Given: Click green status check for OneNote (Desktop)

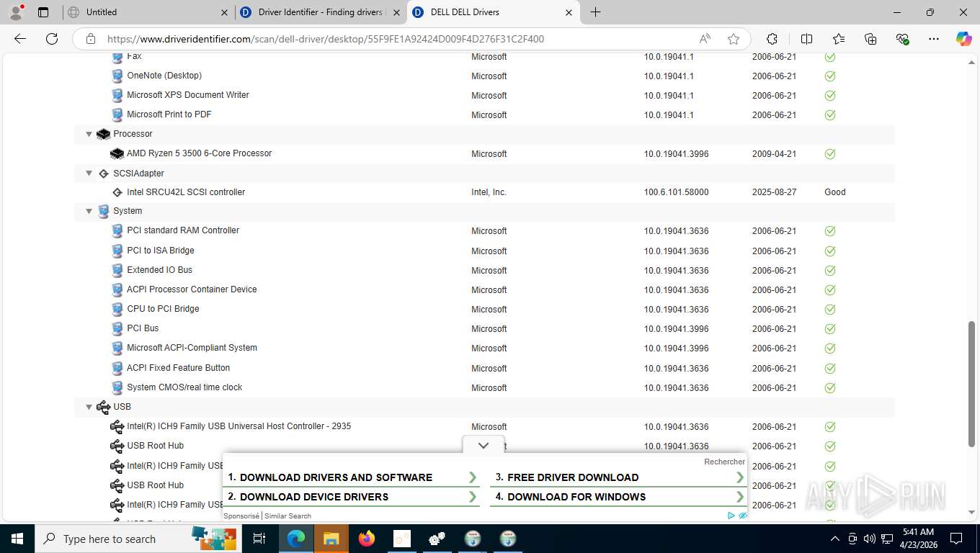Looking at the screenshot, I should click(x=830, y=76).
